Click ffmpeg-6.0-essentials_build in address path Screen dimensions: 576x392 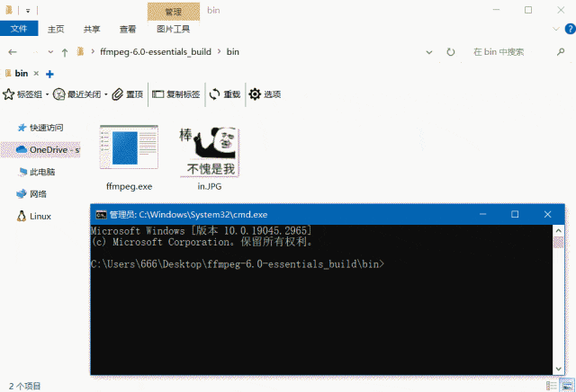pyautogui.click(x=157, y=52)
